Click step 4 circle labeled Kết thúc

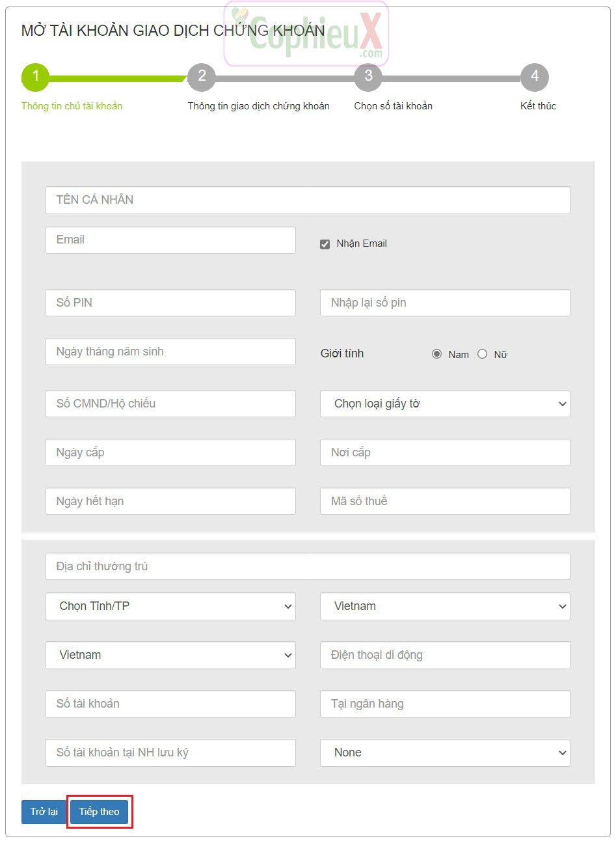pyautogui.click(x=534, y=77)
